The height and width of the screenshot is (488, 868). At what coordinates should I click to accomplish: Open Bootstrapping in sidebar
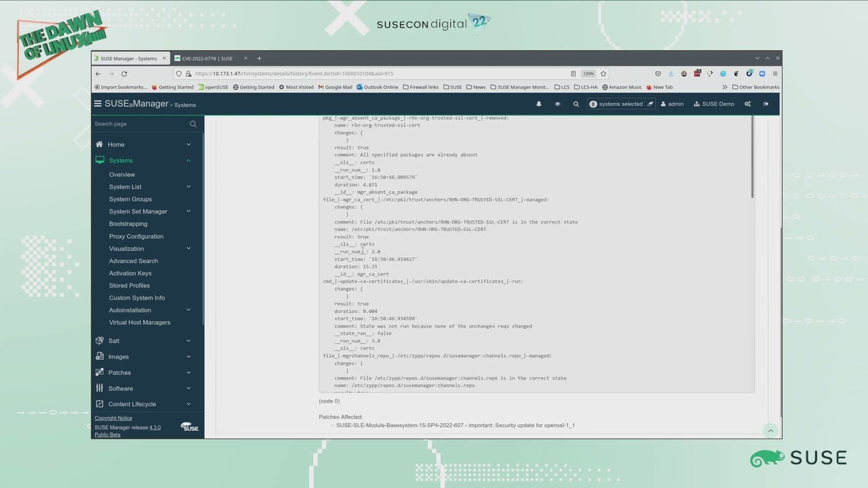click(x=128, y=224)
